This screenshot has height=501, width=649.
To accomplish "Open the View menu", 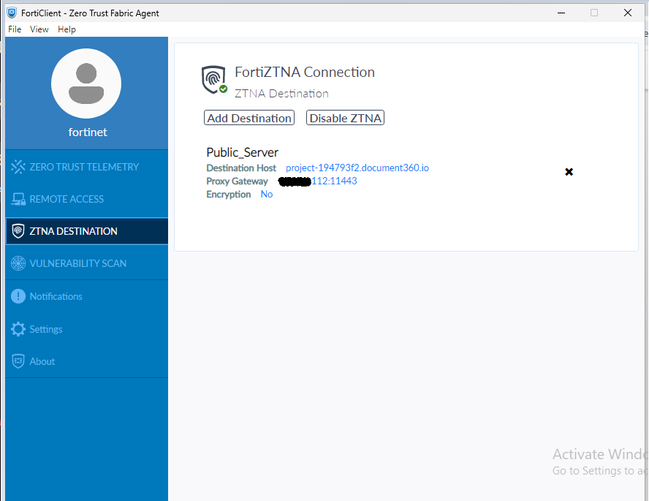I will click(39, 29).
